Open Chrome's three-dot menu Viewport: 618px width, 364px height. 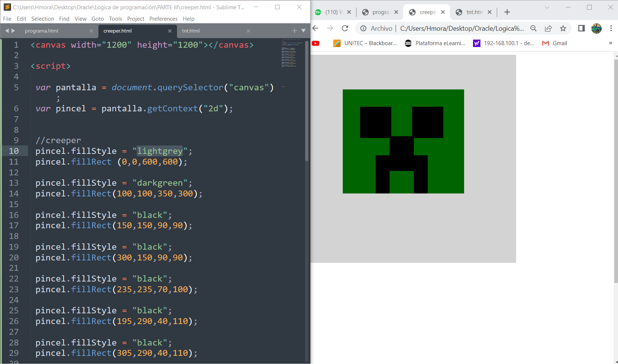click(x=611, y=28)
